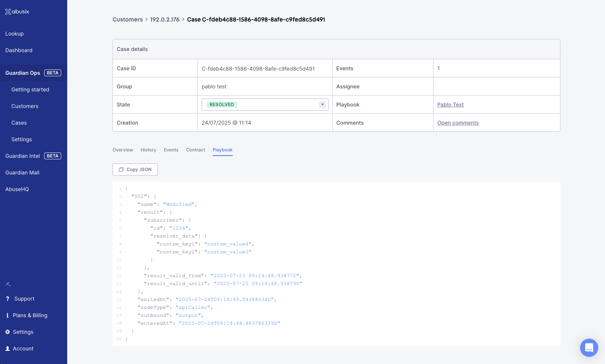Click the JSON value "Modified"
The width and height of the screenshot is (605, 364).
pyautogui.click(x=179, y=204)
